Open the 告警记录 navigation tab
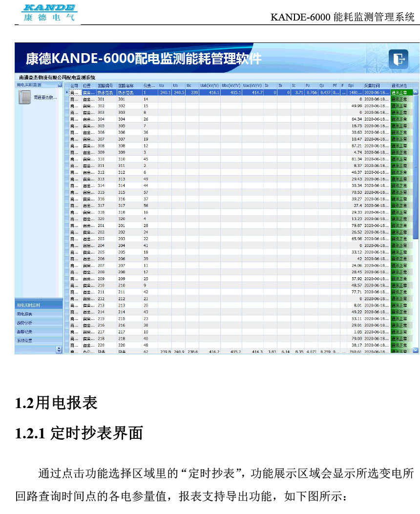420x514 pixels. [39, 331]
